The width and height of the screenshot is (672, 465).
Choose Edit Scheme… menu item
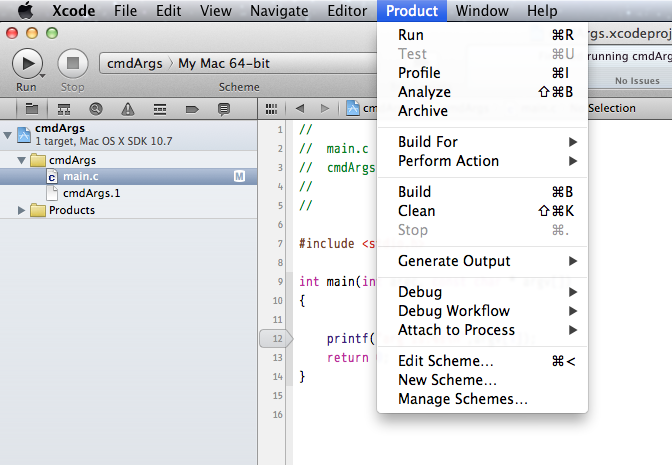point(482,361)
